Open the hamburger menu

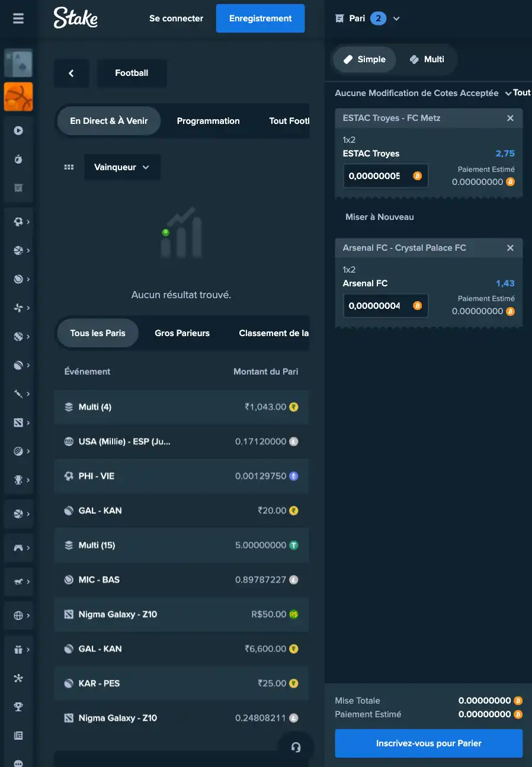18,18
